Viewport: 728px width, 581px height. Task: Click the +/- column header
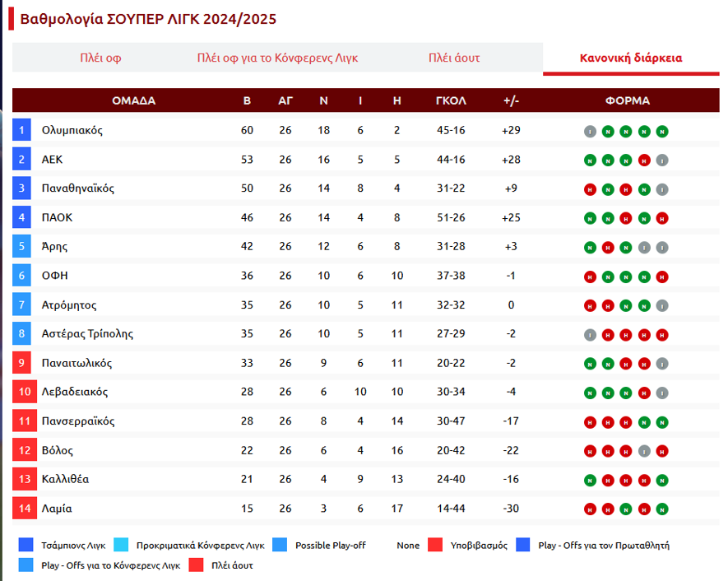[x=511, y=100]
